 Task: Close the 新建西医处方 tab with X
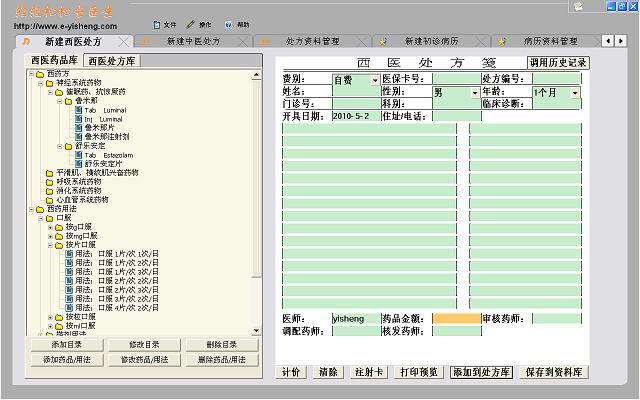(123, 42)
